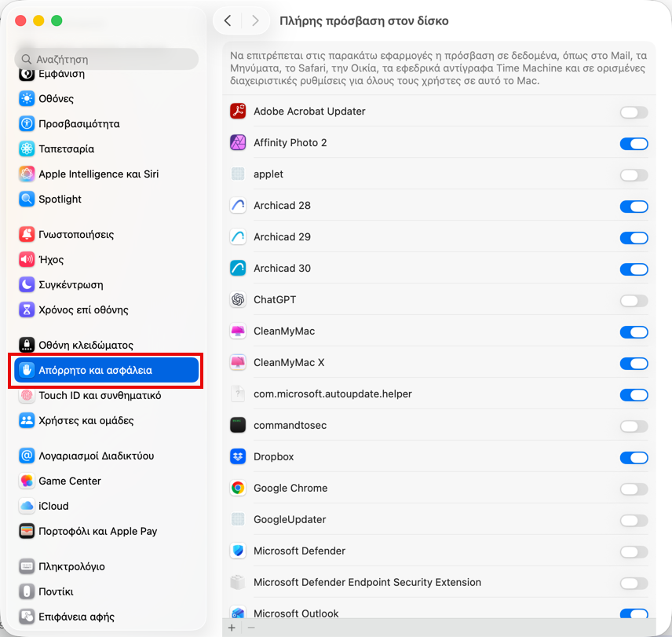Click the Accessibility (Προσβασιμότητα) sidebar icon
Image resolution: width=672 pixels, height=637 pixels.
click(27, 124)
